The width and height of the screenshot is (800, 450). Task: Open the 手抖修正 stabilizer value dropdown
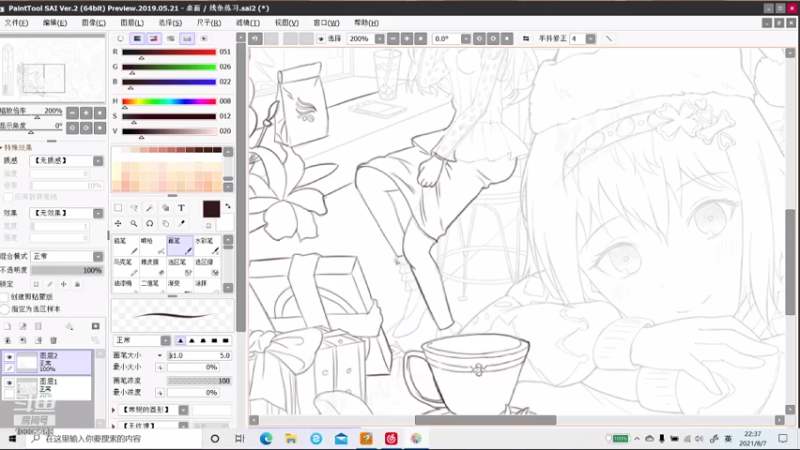tap(590, 39)
